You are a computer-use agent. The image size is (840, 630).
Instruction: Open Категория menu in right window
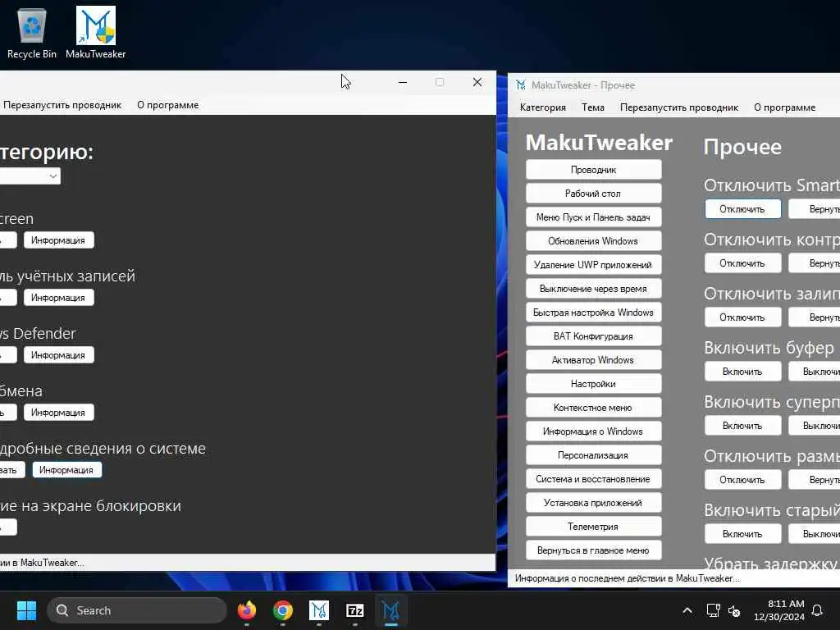click(x=543, y=107)
